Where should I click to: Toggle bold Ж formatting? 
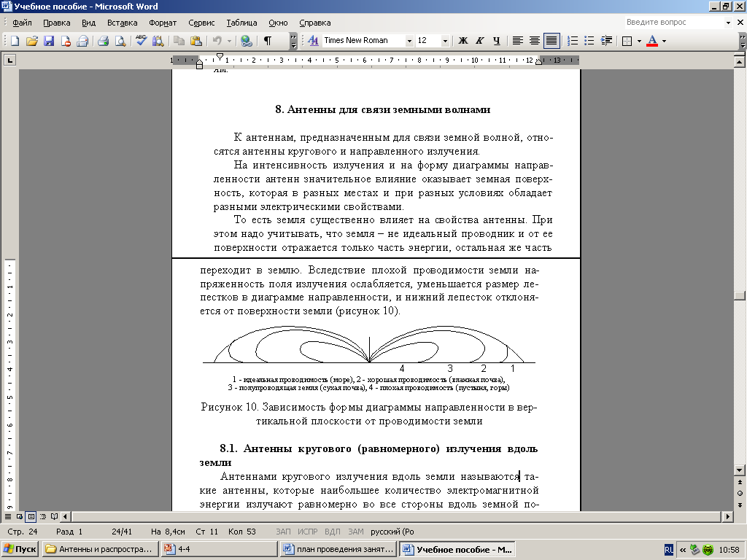tap(462, 41)
